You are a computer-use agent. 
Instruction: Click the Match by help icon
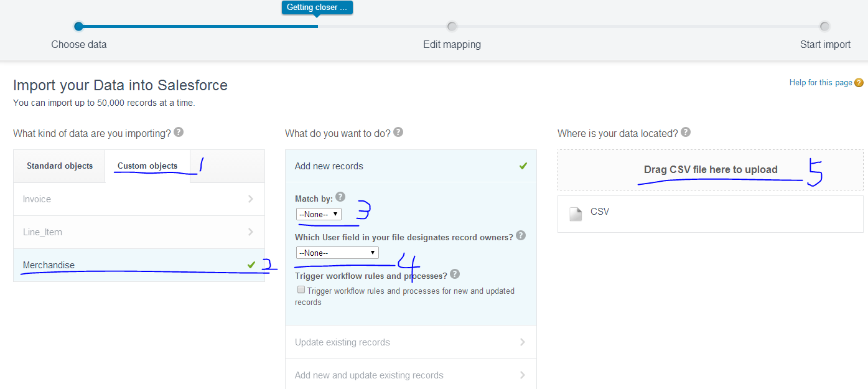pos(340,197)
